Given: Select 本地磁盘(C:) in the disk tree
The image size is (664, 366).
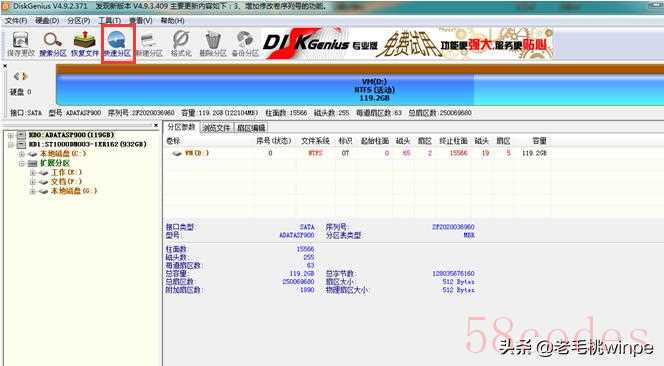Looking at the screenshot, I should tap(63, 154).
